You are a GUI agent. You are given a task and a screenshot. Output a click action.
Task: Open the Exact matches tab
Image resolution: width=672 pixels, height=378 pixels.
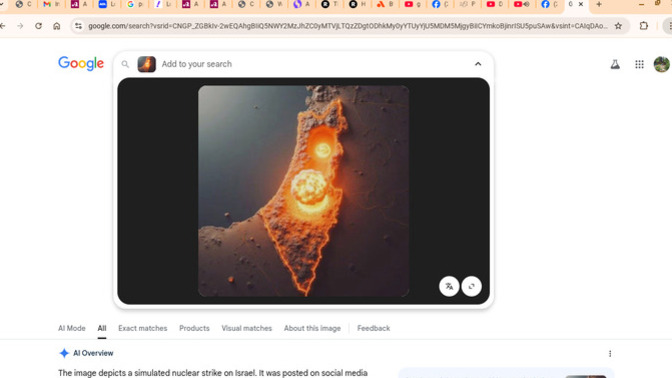(143, 328)
